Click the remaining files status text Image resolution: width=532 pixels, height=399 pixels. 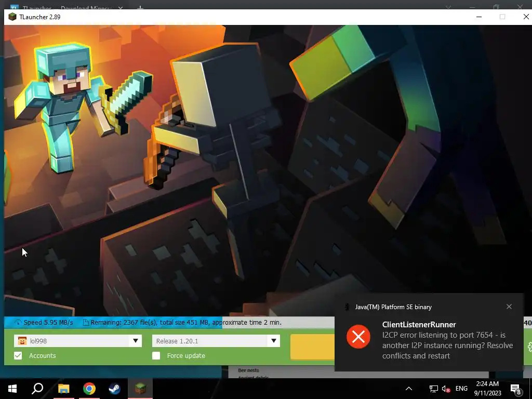coord(186,322)
